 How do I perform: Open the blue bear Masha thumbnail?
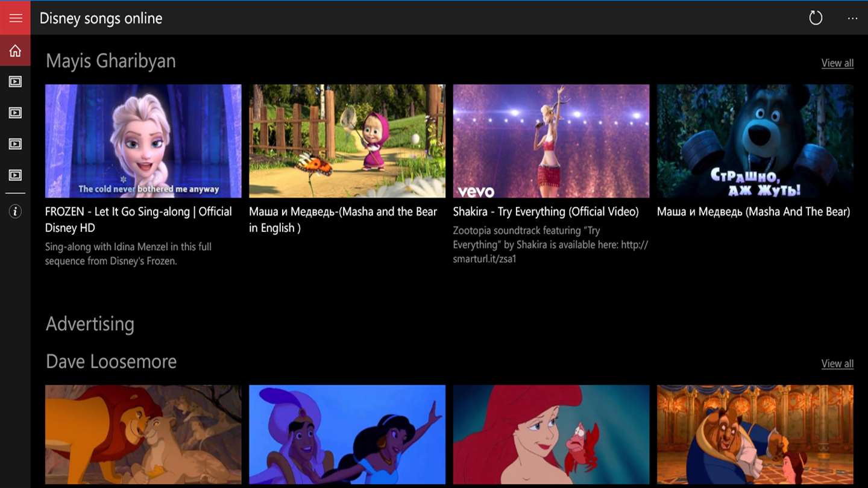[755, 141]
